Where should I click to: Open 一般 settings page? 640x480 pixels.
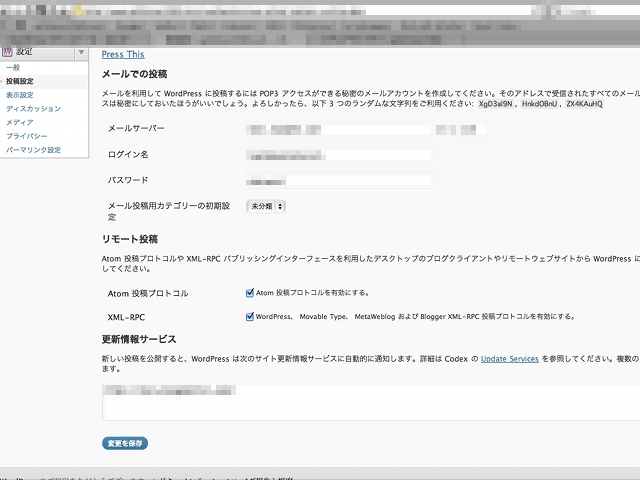click(x=13, y=68)
